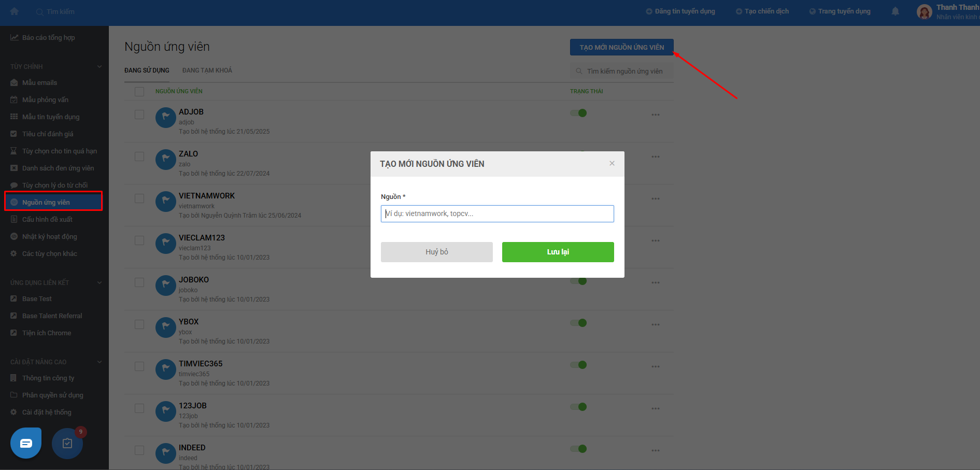Image resolution: width=980 pixels, height=470 pixels.
Task: Click the ADJOB source flag icon
Action: tap(166, 118)
